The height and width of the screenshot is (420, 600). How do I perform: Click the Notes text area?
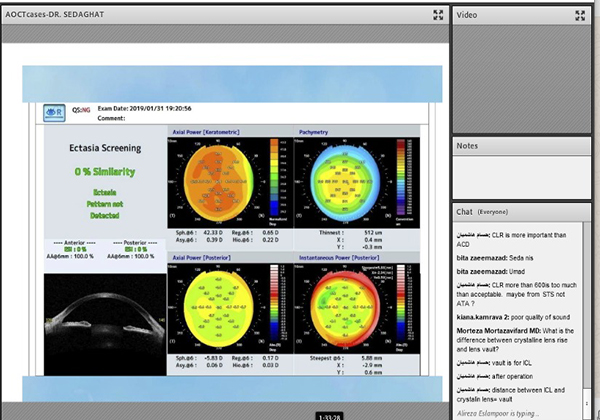[522, 177]
